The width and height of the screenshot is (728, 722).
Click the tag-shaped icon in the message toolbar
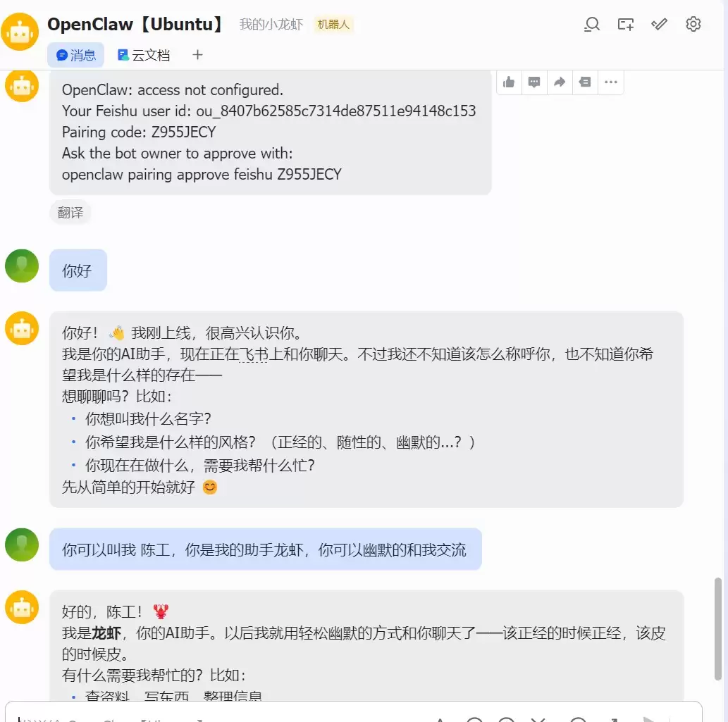coord(585,82)
